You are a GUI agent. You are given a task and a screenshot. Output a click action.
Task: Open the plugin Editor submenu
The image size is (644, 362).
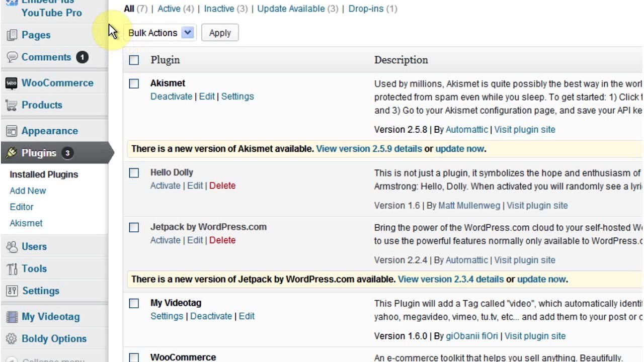(22, 207)
